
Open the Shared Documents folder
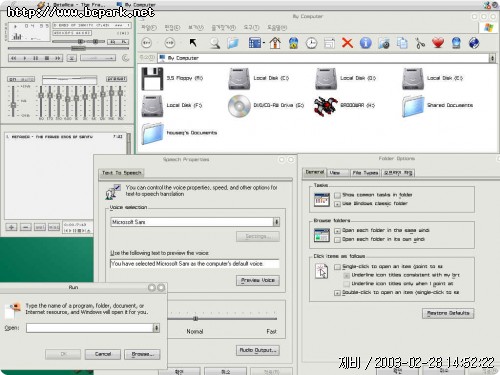(x=413, y=106)
